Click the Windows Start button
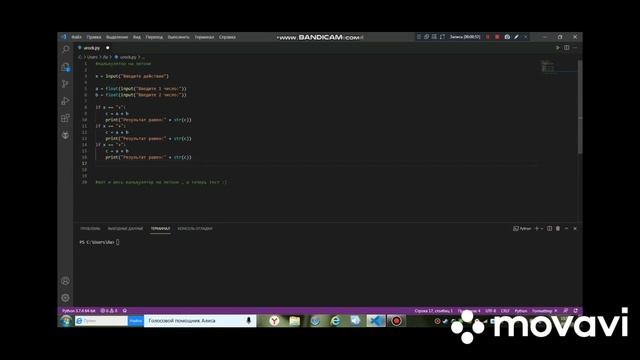Screen dimensions: 640x360 click(x=66, y=321)
